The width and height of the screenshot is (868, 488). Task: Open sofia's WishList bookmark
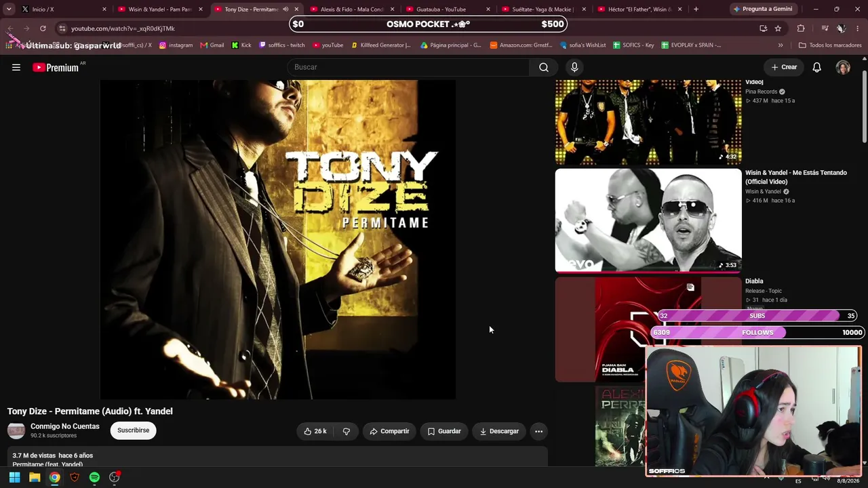coord(583,45)
